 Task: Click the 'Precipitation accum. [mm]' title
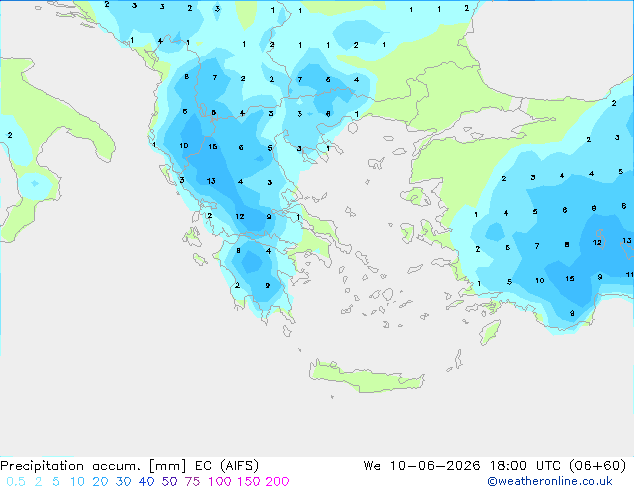(x=93, y=466)
